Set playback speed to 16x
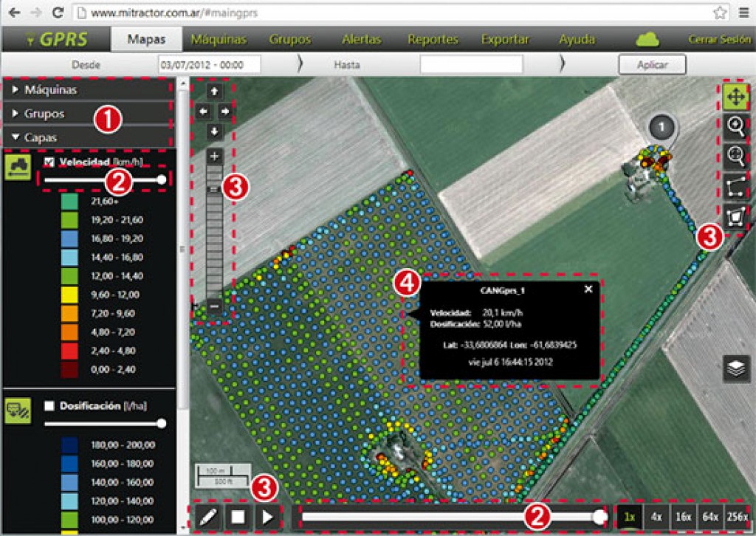 pos(683,516)
